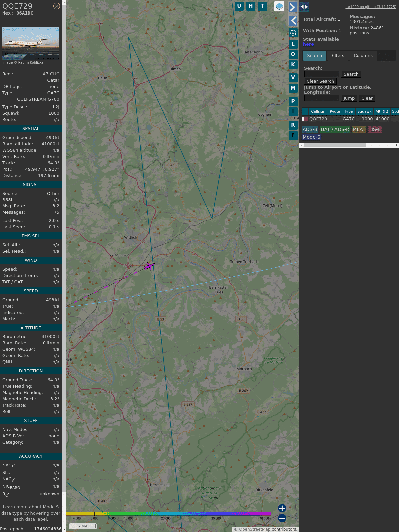Screen dimensions: 399x532
Task: Open the Gulfstream aircraft photo thumbnail
Action: click(x=31, y=43)
